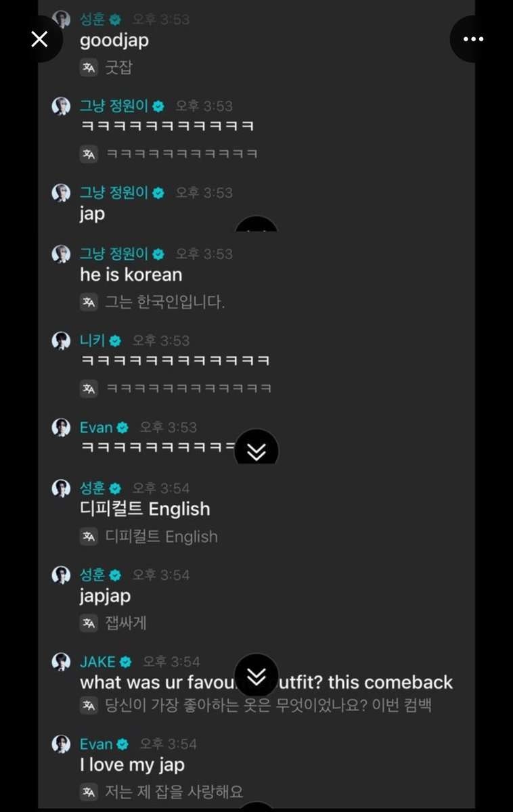Tap the verified badge beside Evan at 3:53

point(122,428)
